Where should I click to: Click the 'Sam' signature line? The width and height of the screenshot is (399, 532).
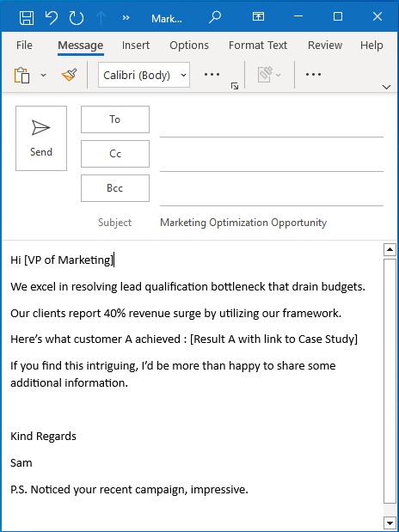click(x=21, y=462)
